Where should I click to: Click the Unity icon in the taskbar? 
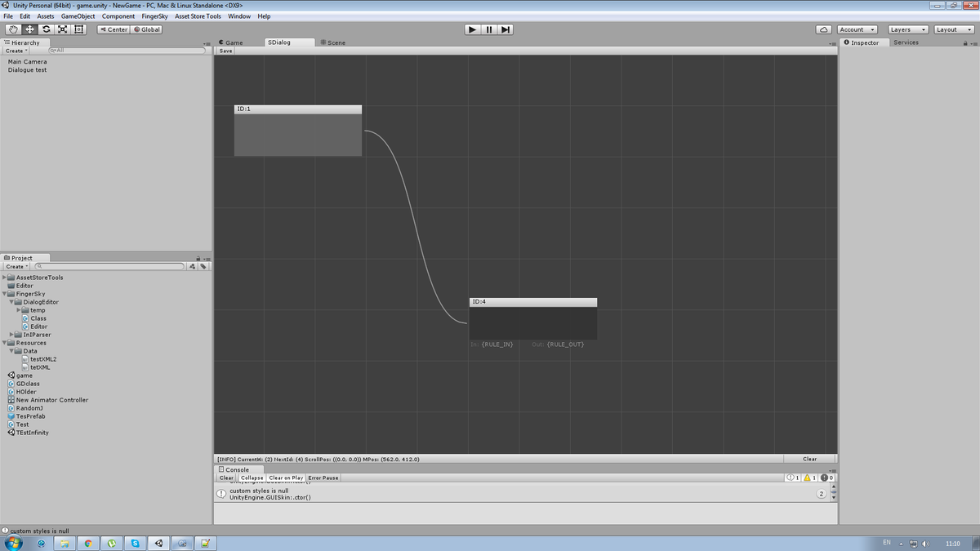pyautogui.click(x=158, y=543)
